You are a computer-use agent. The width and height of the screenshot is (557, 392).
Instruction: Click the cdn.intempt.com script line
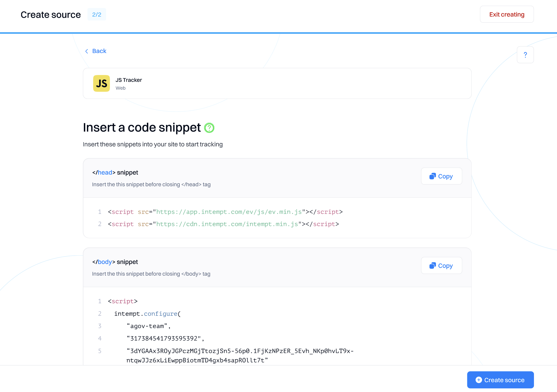tap(223, 224)
